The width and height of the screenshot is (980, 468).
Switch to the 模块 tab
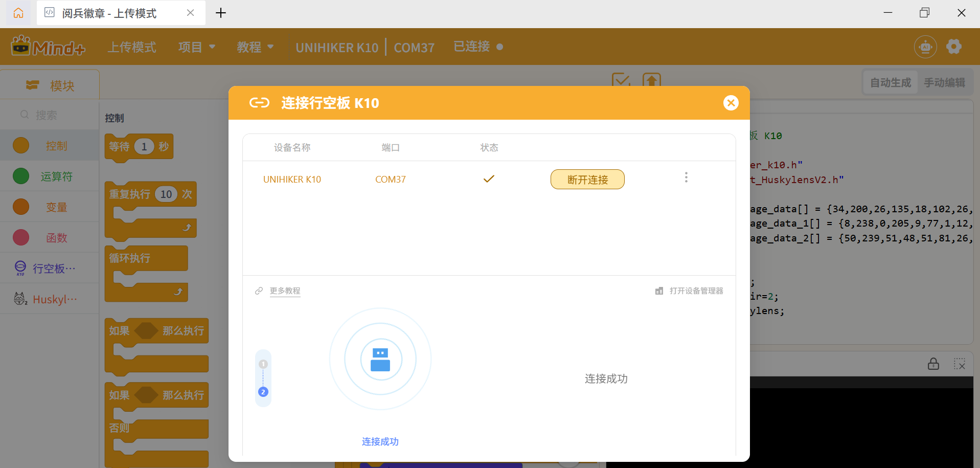[50, 85]
